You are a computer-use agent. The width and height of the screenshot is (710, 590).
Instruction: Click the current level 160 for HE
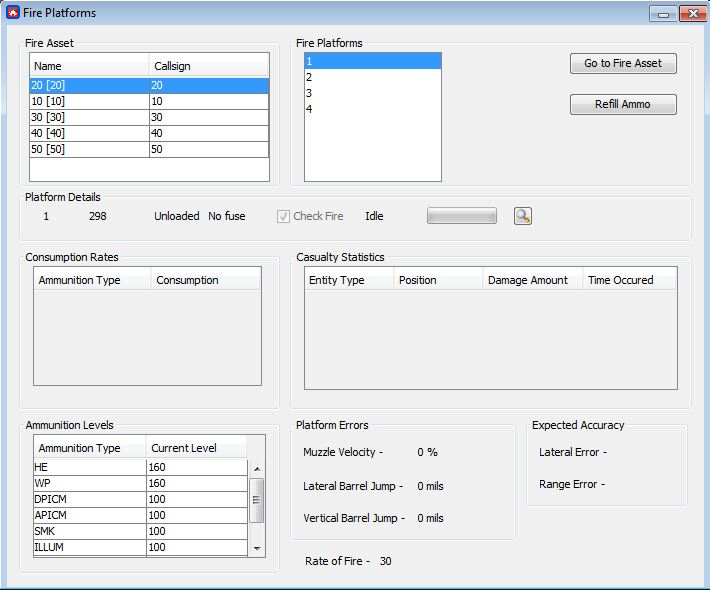197,467
